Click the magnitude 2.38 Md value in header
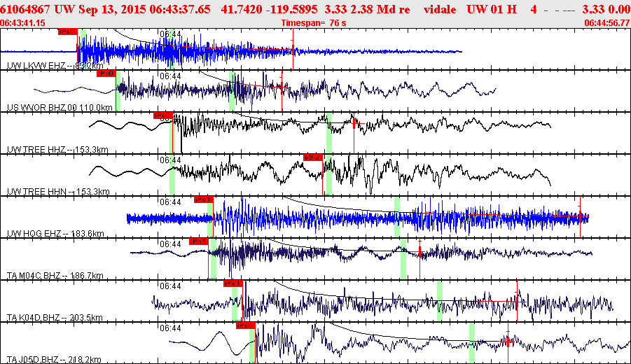The width and height of the screenshot is (631, 364). coord(368,9)
